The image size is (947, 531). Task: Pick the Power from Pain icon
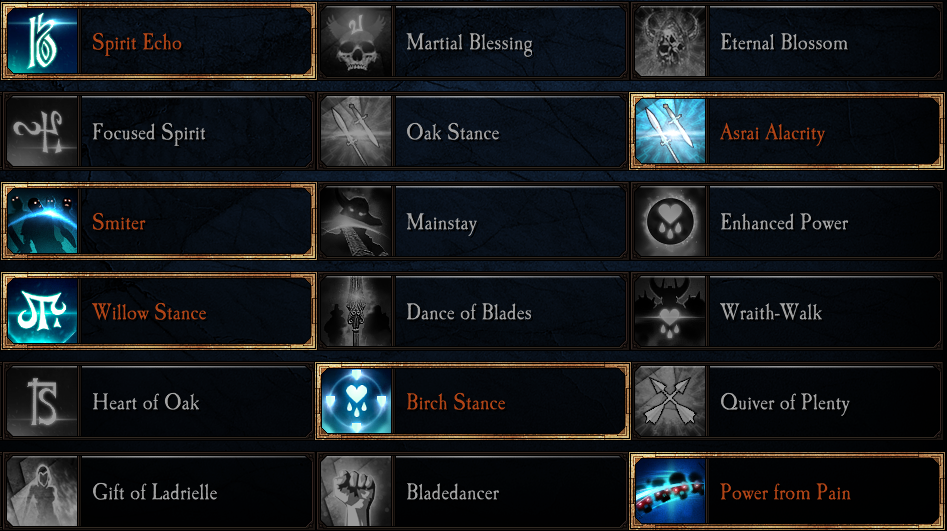tap(670, 492)
